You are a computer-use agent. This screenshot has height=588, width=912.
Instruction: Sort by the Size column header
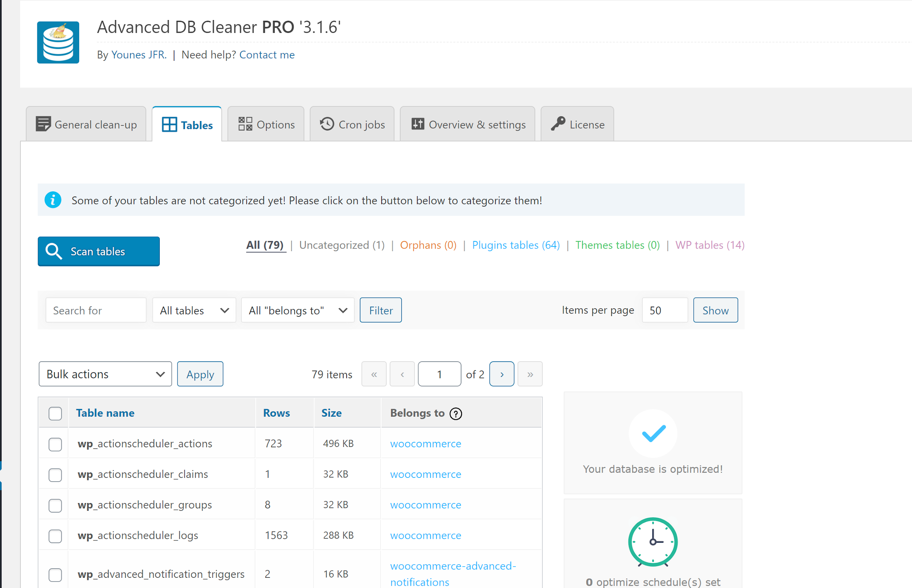[x=331, y=413]
